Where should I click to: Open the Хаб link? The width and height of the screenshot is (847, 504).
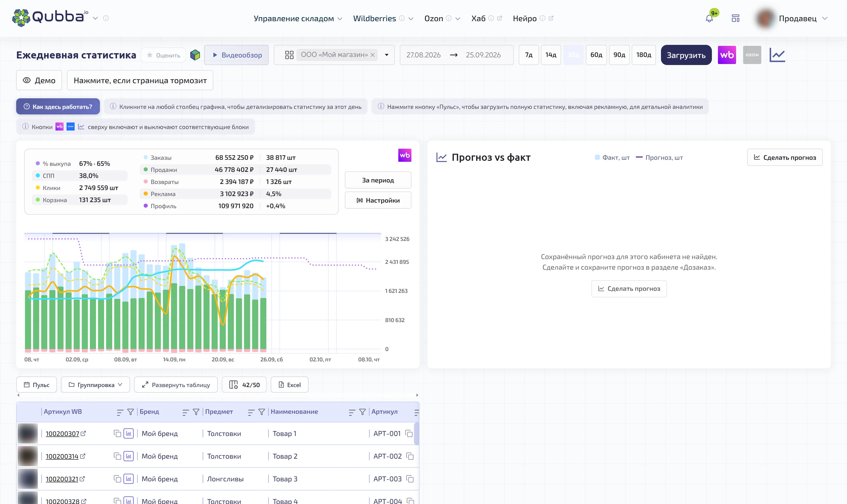click(486, 18)
